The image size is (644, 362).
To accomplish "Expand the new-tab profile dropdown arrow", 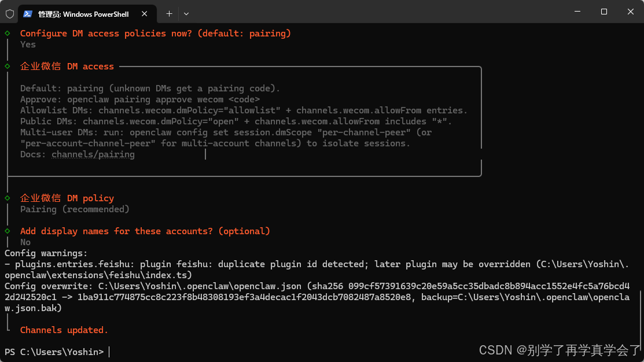I will [186, 14].
